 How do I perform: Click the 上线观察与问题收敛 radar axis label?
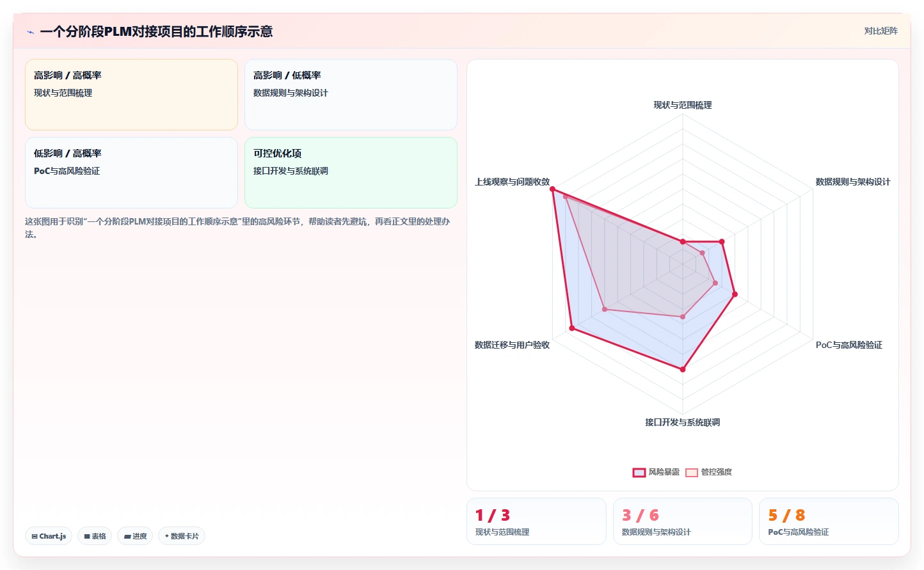(x=512, y=182)
